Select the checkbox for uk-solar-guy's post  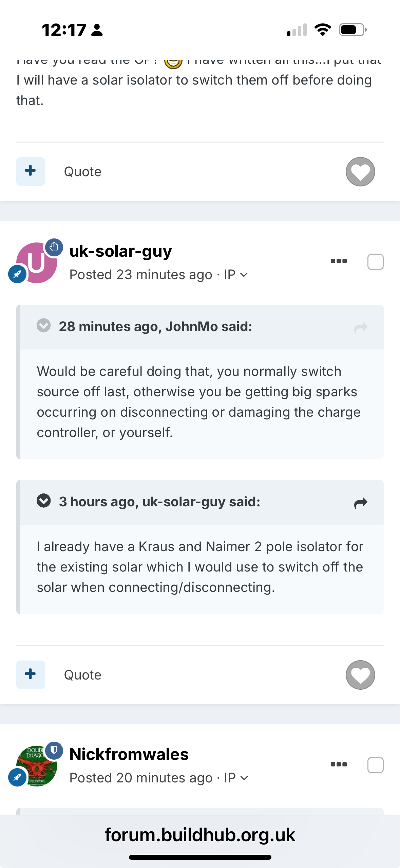pos(375,261)
